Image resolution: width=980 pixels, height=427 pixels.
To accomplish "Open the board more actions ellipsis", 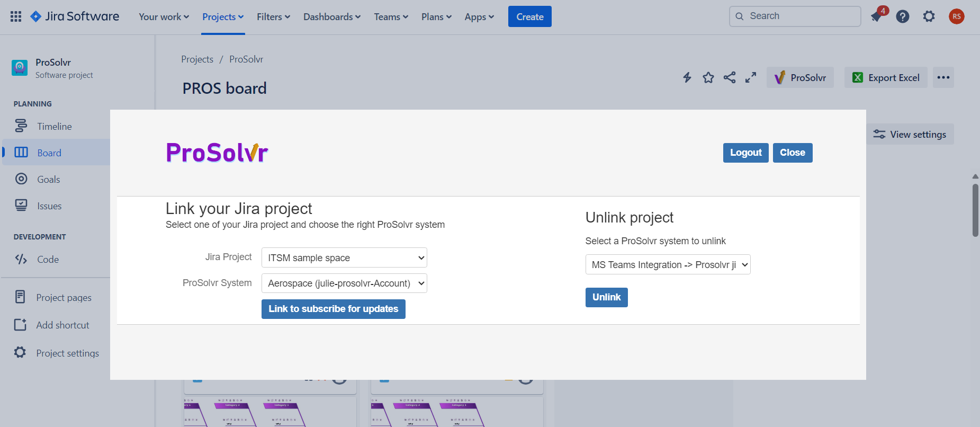I will (x=943, y=77).
